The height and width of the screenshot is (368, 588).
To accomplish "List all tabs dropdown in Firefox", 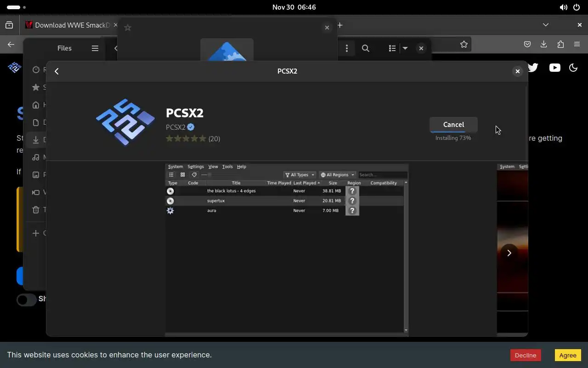I will pyautogui.click(x=546, y=25).
